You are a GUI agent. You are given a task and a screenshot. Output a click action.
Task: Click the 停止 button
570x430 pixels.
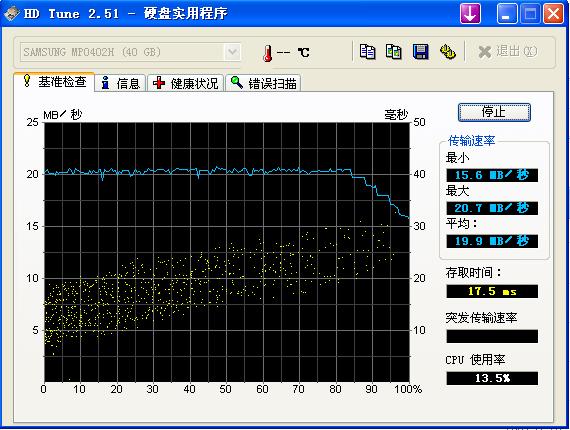coord(494,112)
